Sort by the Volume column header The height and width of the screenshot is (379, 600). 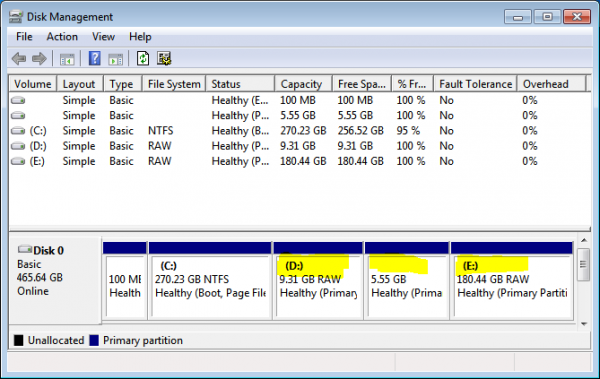(33, 84)
